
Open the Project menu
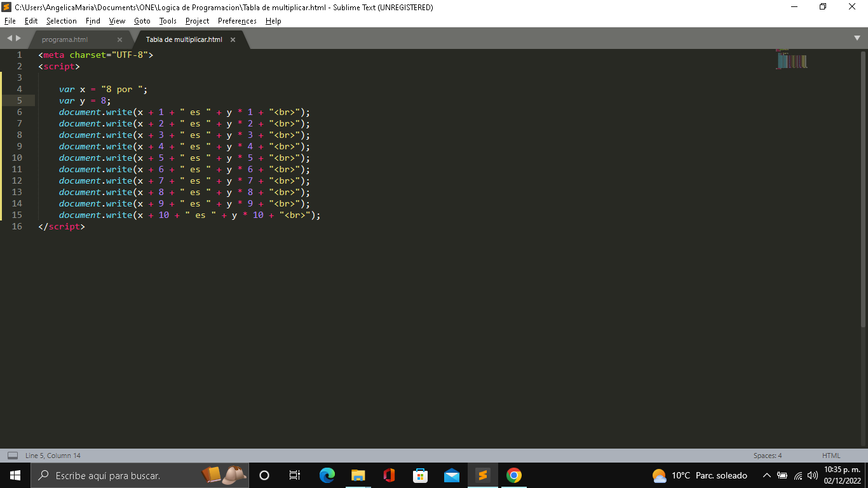click(198, 21)
